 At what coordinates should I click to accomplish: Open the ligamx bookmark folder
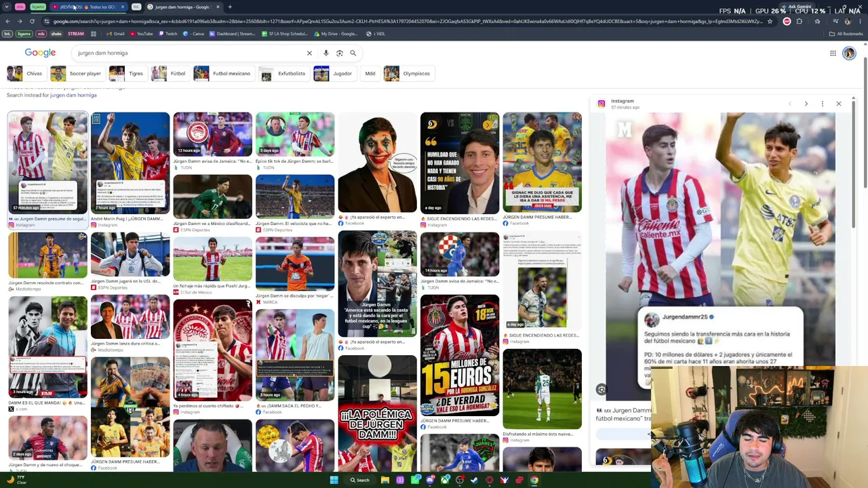click(x=24, y=34)
